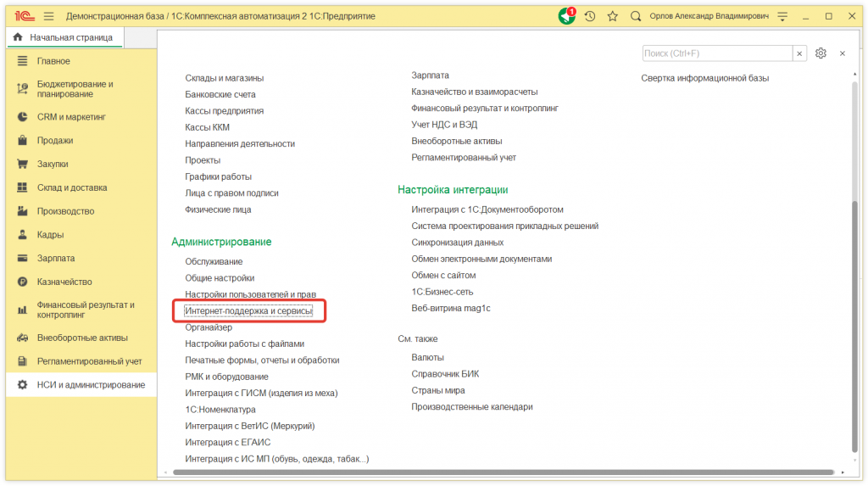This screenshot has width=868, height=486.
Task: Open Производственные календари link
Action: tap(471, 407)
